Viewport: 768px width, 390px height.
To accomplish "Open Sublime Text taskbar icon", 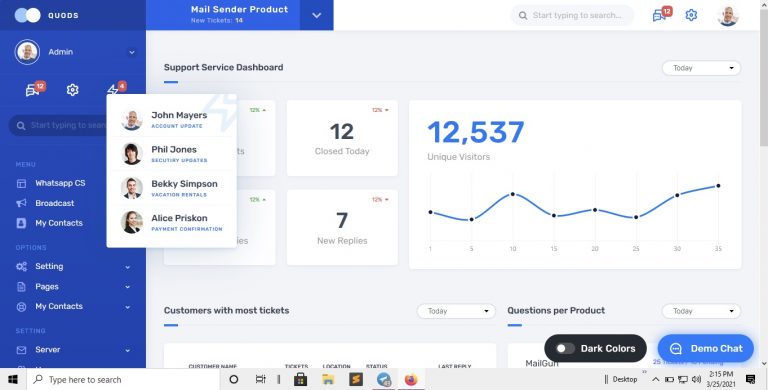I will coord(356,379).
